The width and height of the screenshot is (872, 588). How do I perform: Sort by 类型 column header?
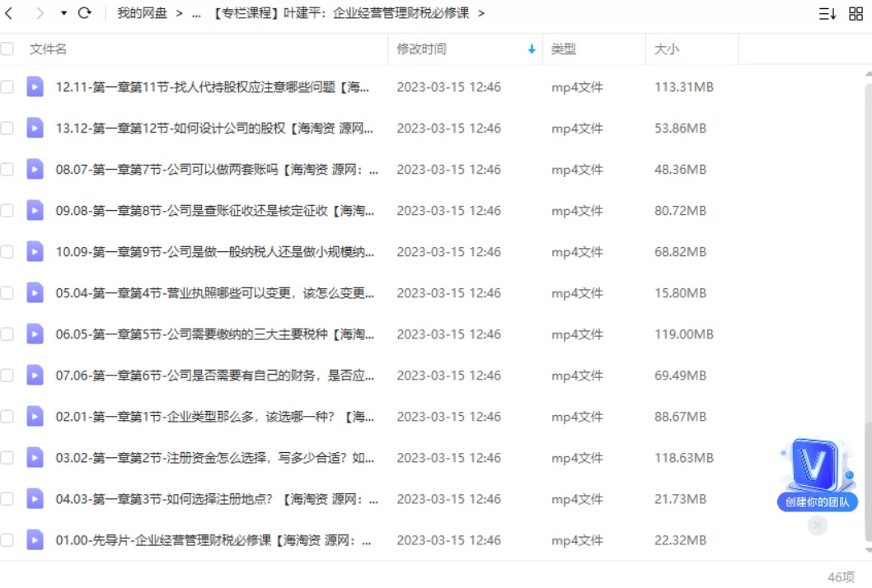(x=564, y=49)
